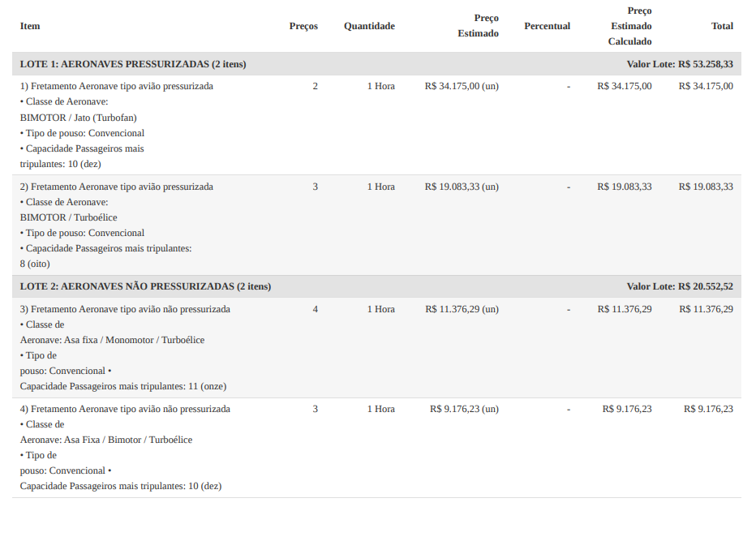Click the Preços count 4 for item 3
This screenshot has width=756, height=537.
(316, 309)
